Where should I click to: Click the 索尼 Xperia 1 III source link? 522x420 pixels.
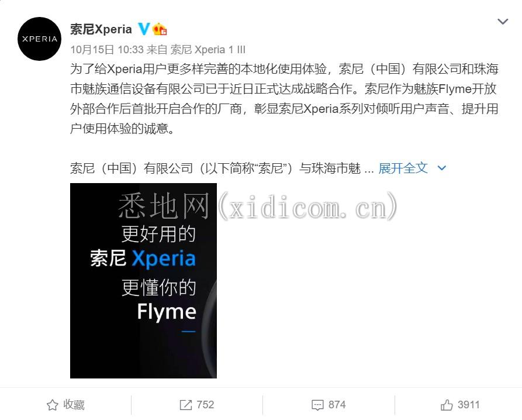point(208,50)
